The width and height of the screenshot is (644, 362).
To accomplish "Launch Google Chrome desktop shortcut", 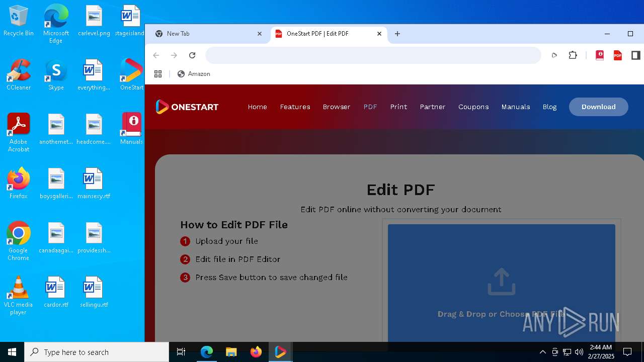I will pyautogui.click(x=19, y=241).
